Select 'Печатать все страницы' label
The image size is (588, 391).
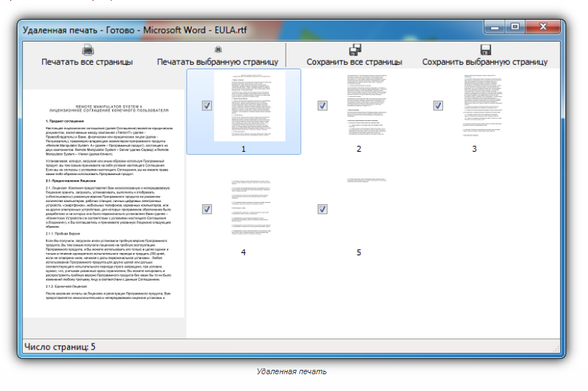coord(87,62)
